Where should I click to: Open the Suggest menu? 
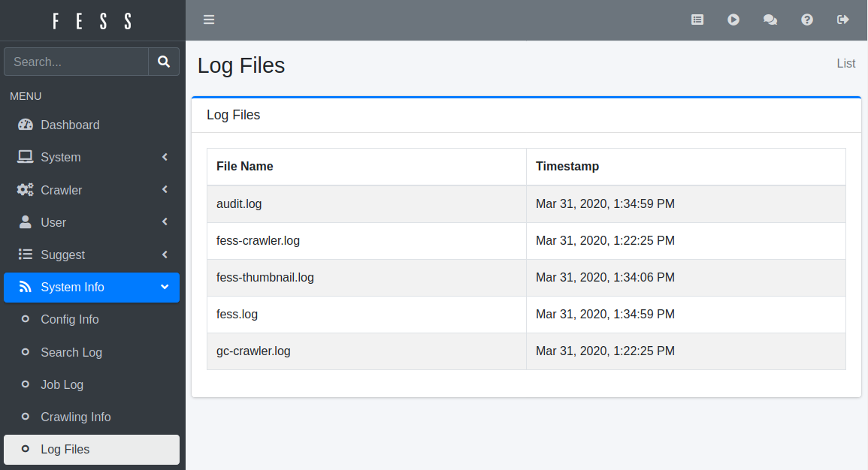pos(63,255)
